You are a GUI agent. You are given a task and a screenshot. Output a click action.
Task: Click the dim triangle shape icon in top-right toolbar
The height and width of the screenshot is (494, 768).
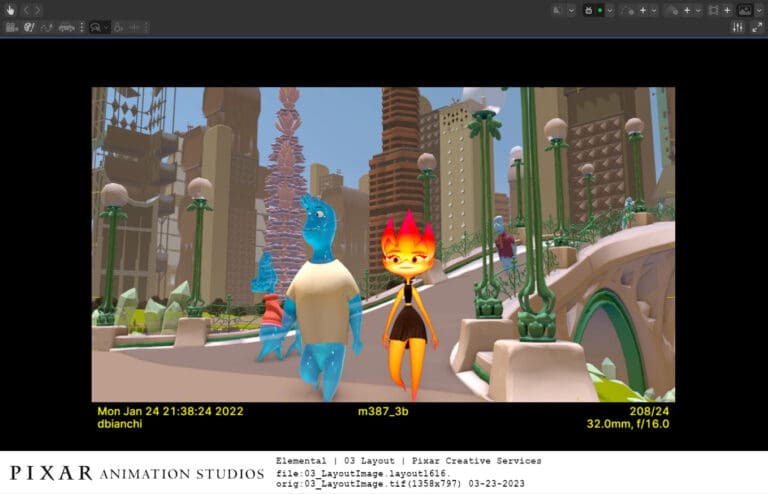tap(557, 10)
